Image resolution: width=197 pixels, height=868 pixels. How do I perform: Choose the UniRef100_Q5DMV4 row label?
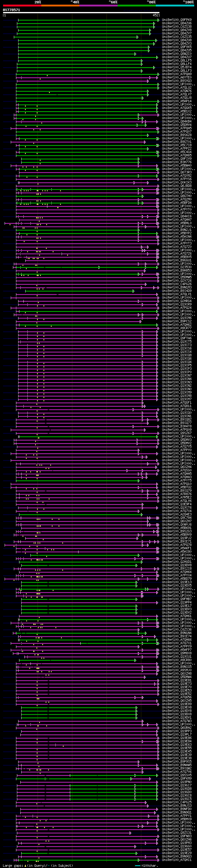177,125
